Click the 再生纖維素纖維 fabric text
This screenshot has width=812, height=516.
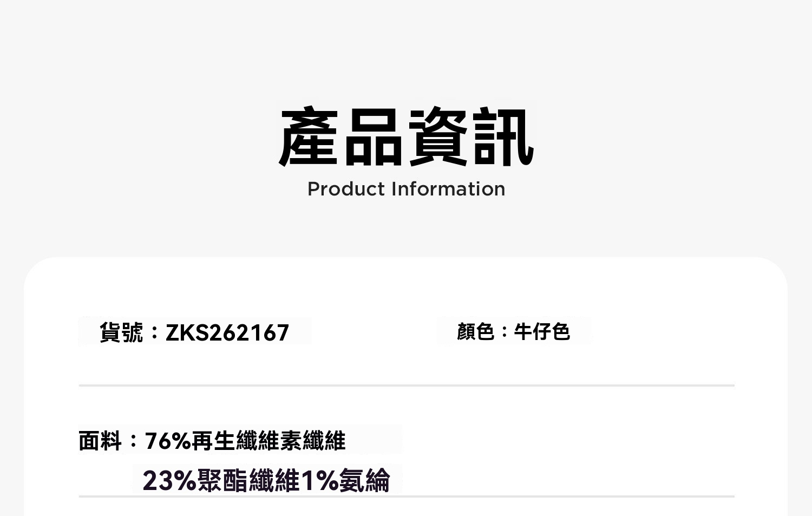coord(269,441)
